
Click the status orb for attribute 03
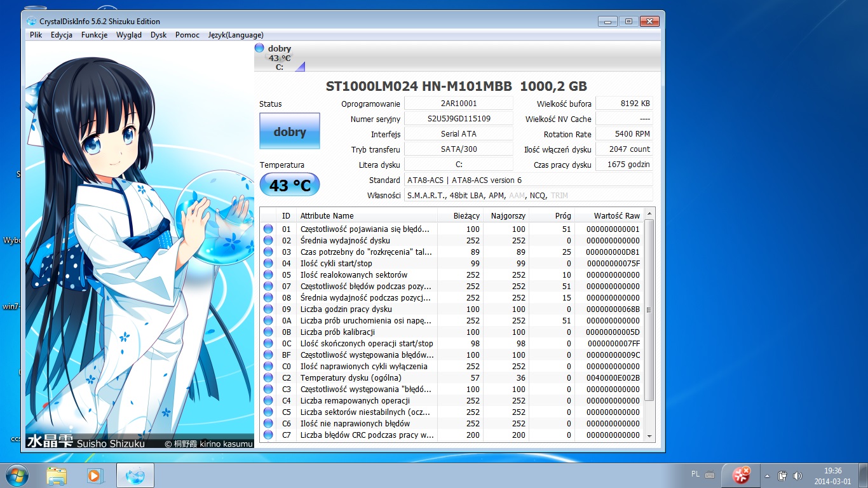point(268,252)
